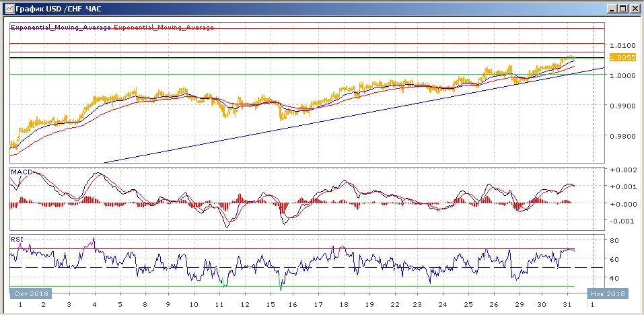The image size is (644, 315).
Task: Click the chart icon in the title bar
Action: click(x=9, y=8)
